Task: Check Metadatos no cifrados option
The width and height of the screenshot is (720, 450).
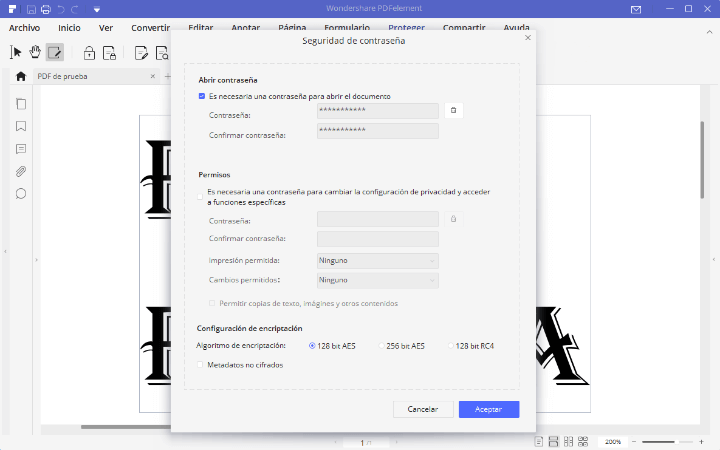Action: tap(200, 365)
